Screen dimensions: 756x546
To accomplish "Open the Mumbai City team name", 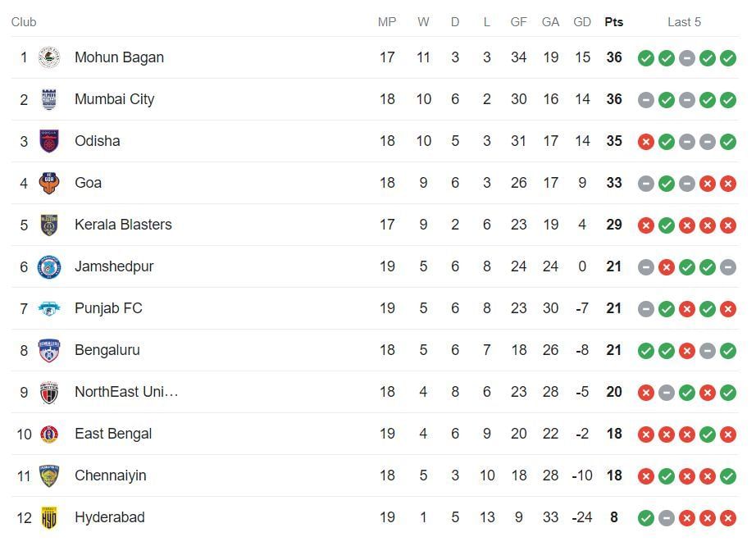I will tap(115, 99).
